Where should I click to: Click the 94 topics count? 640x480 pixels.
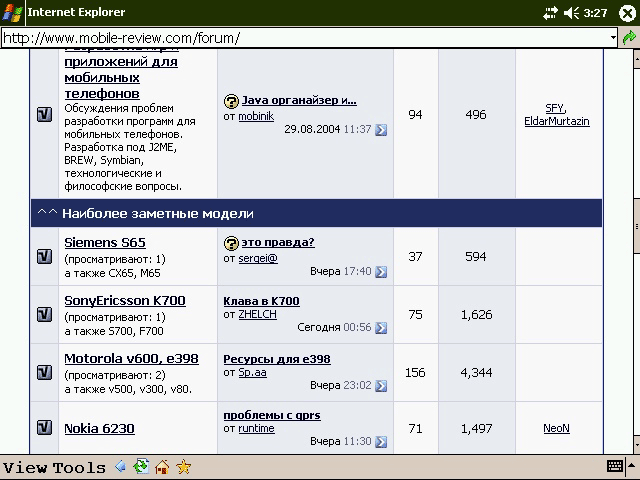[x=415, y=115]
